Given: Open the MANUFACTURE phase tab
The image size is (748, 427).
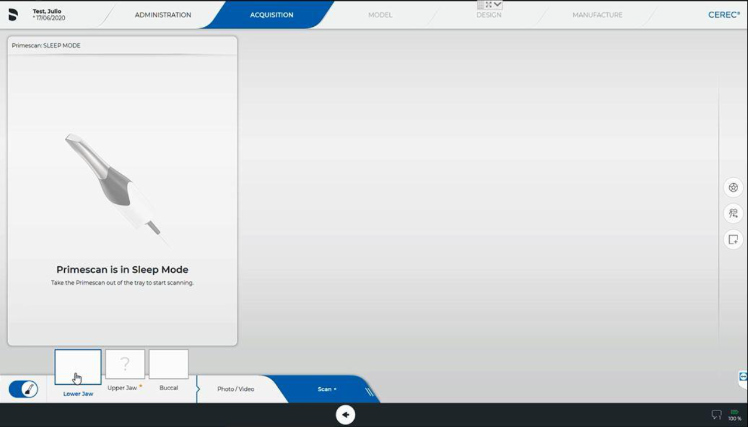Looking at the screenshot, I should click(597, 15).
